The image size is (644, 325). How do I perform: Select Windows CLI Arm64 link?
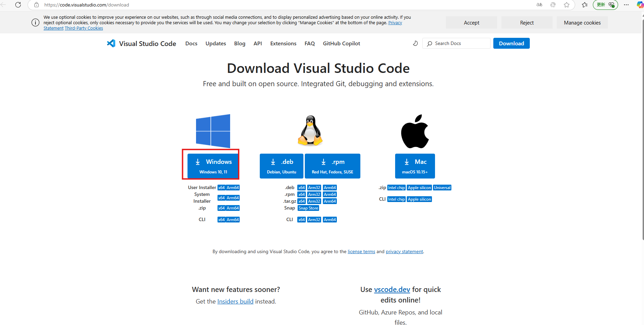pyautogui.click(x=233, y=220)
